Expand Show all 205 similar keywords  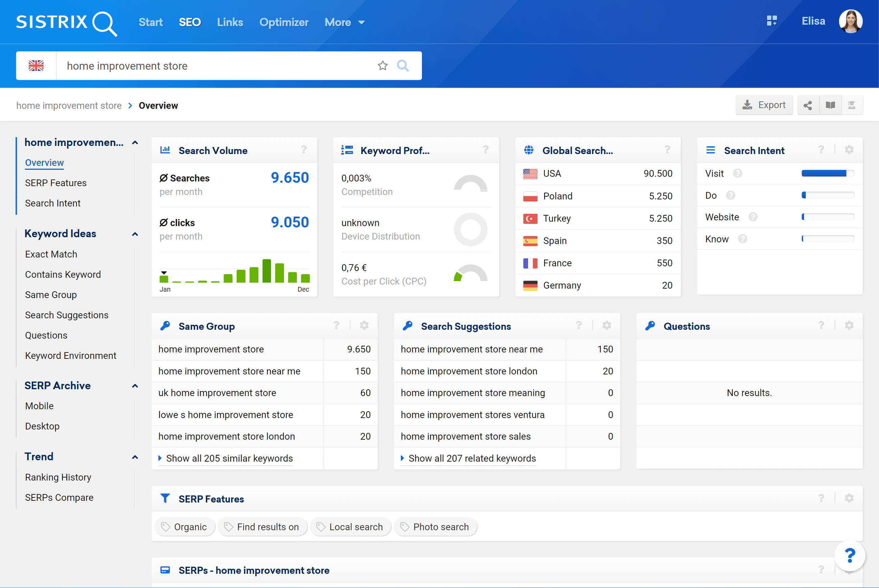pos(229,458)
